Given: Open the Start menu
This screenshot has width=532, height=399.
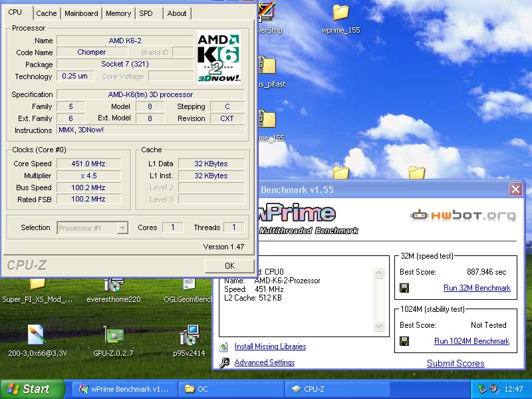Looking at the screenshot, I should 32,389.
